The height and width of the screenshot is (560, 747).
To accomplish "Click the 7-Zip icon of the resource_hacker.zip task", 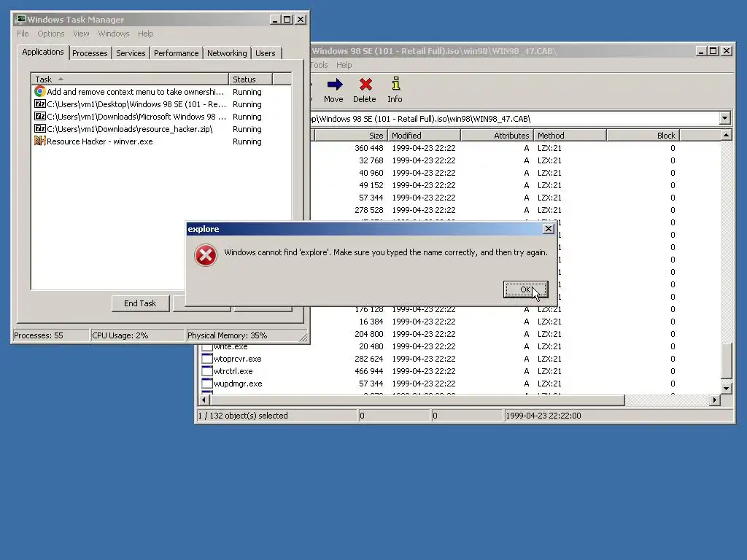I will pyautogui.click(x=40, y=128).
